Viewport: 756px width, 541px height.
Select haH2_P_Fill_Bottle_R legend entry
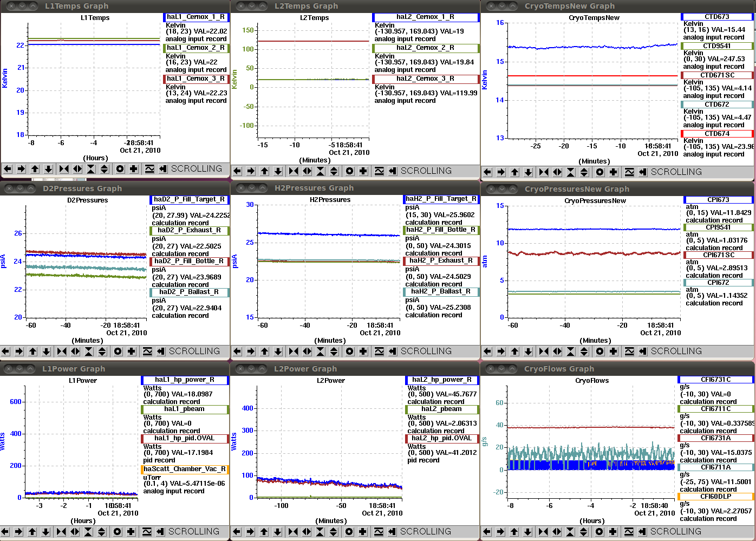point(442,230)
